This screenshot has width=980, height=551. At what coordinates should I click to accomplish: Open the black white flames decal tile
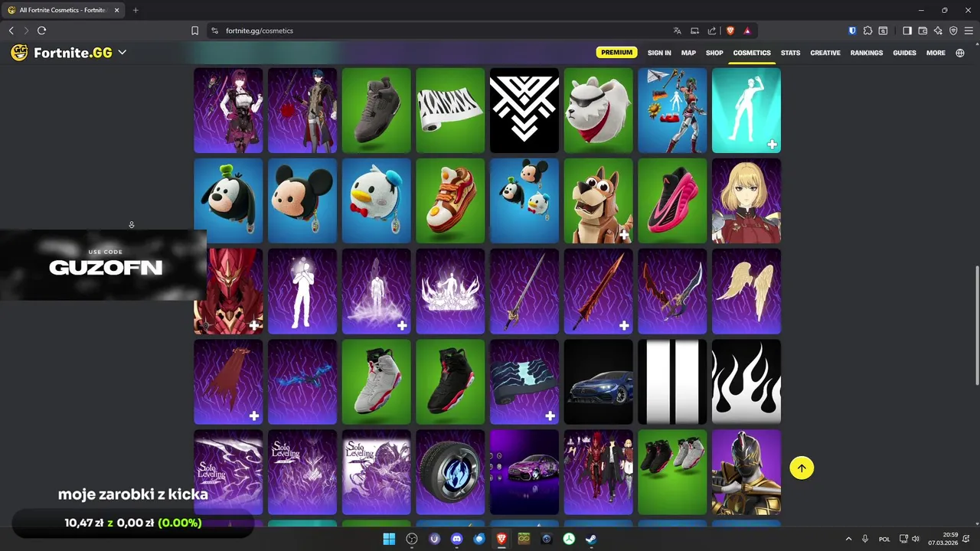(746, 382)
